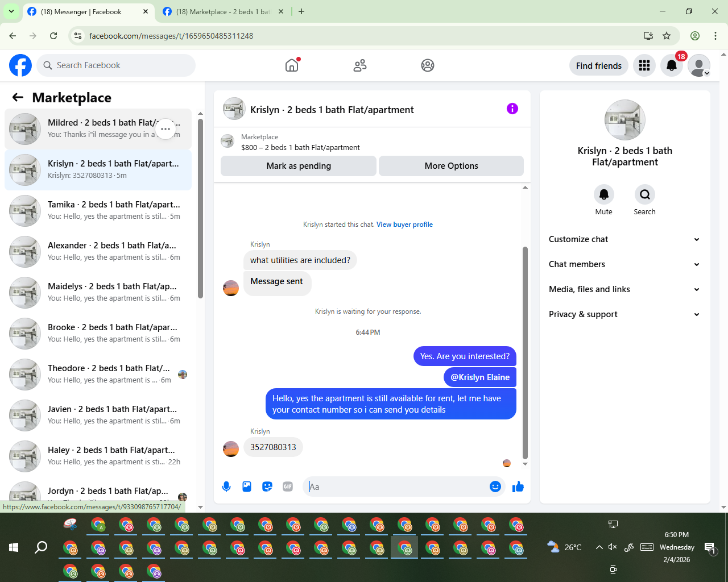Open the Facebook menu grid icon
The width and height of the screenshot is (728, 582).
[644, 65]
